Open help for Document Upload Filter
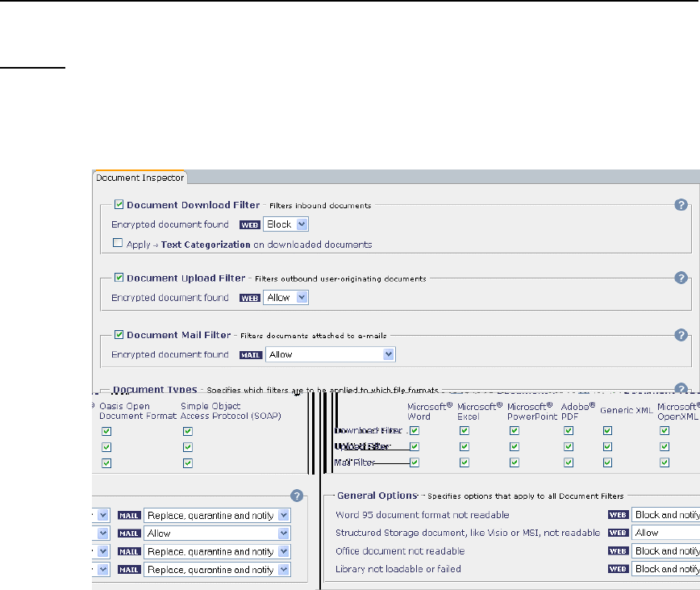The width and height of the screenshot is (700, 590). pyautogui.click(x=681, y=278)
